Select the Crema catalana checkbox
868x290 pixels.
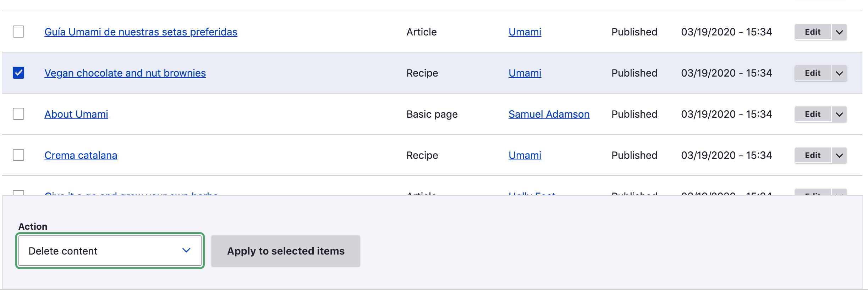[18, 155]
